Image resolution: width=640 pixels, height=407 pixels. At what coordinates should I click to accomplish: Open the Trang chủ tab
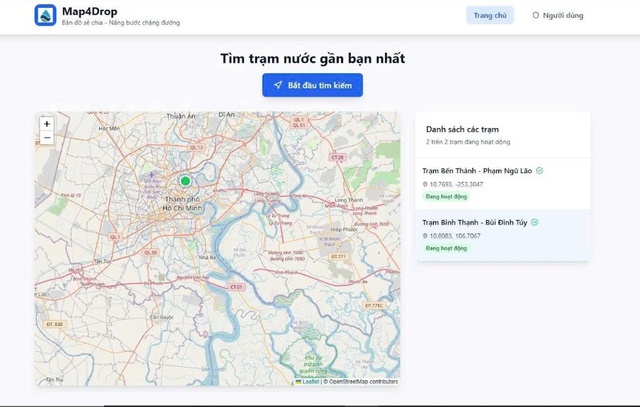[x=489, y=15]
